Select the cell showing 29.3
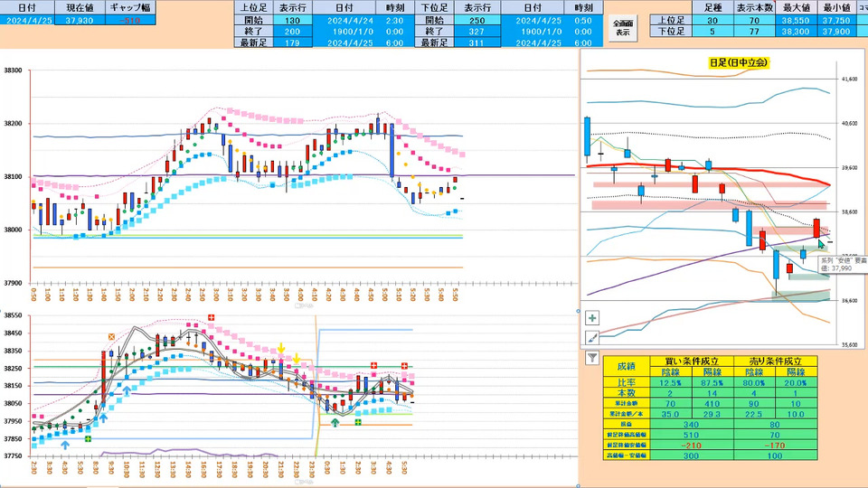868x488 pixels. click(712, 414)
